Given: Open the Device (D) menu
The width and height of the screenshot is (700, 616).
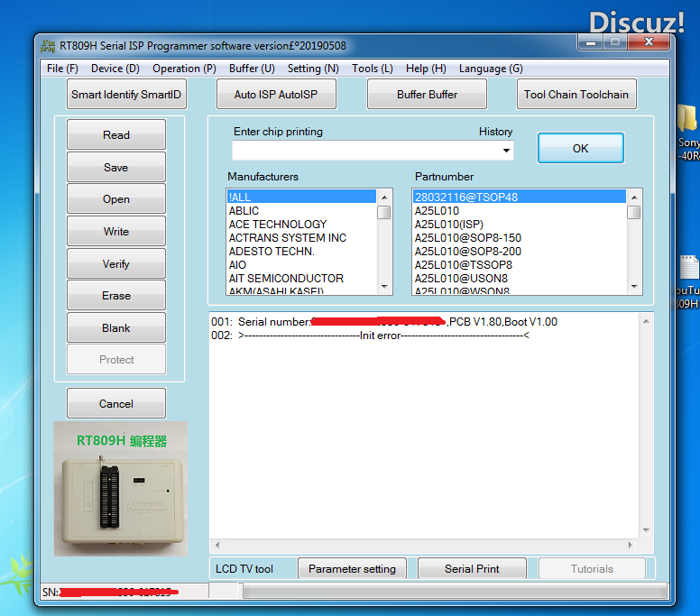Looking at the screenshot, I should coord(115,69).
